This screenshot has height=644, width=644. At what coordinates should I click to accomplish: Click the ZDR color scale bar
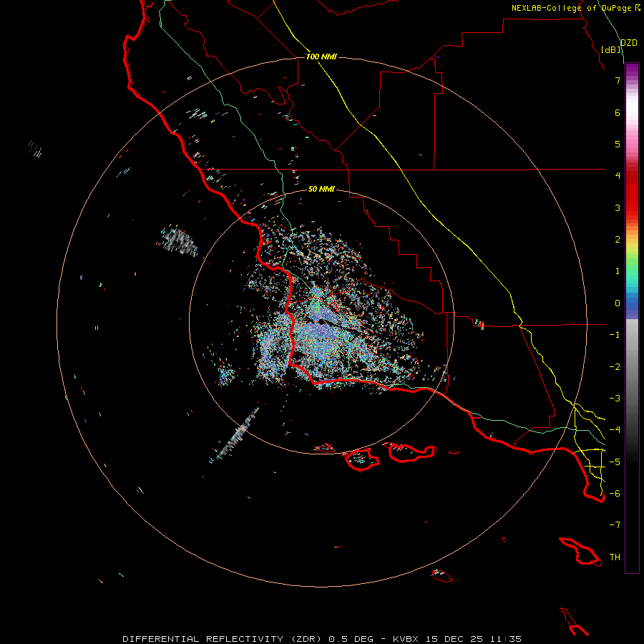632,318
